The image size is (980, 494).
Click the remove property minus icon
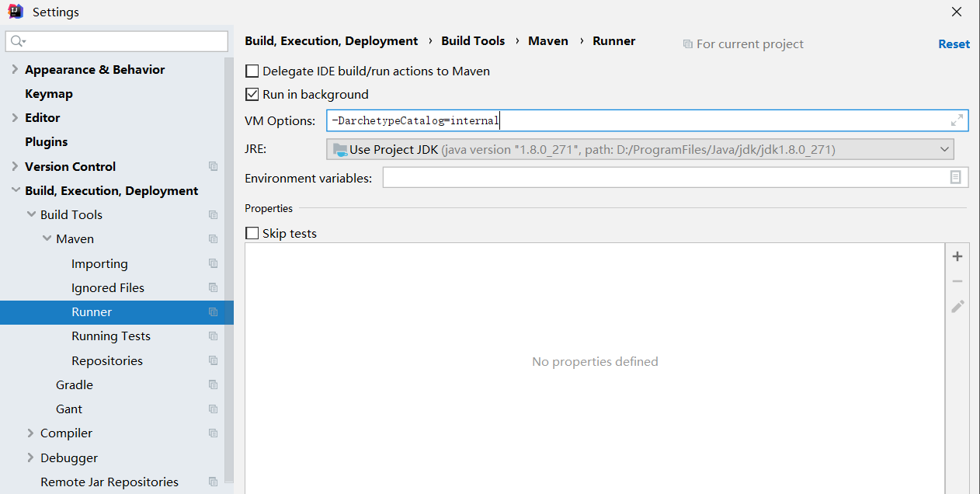coord(957,281)
